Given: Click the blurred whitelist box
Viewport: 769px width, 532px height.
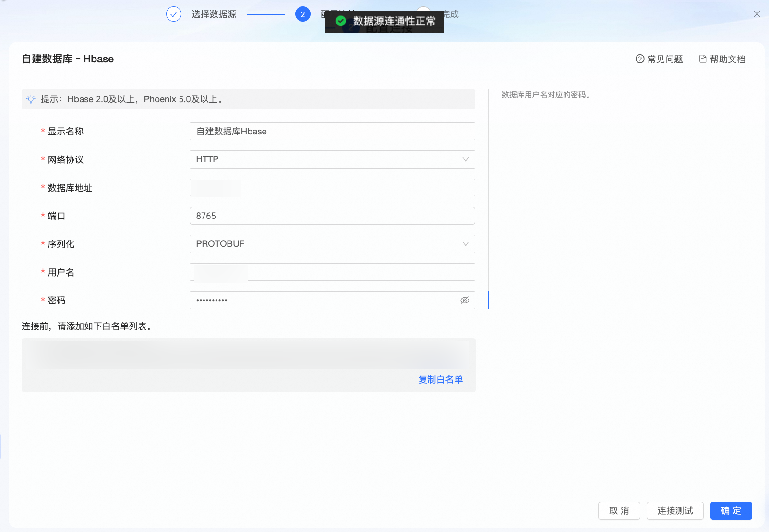Looking at the screenshot, I should point(249,365).
